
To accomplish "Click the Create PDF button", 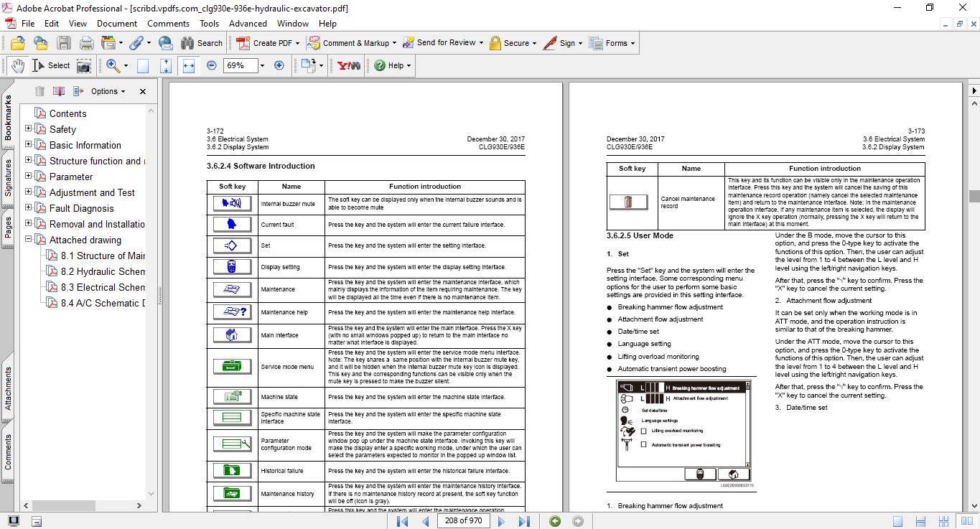I will pyautogui.click(x=266, y=43).
